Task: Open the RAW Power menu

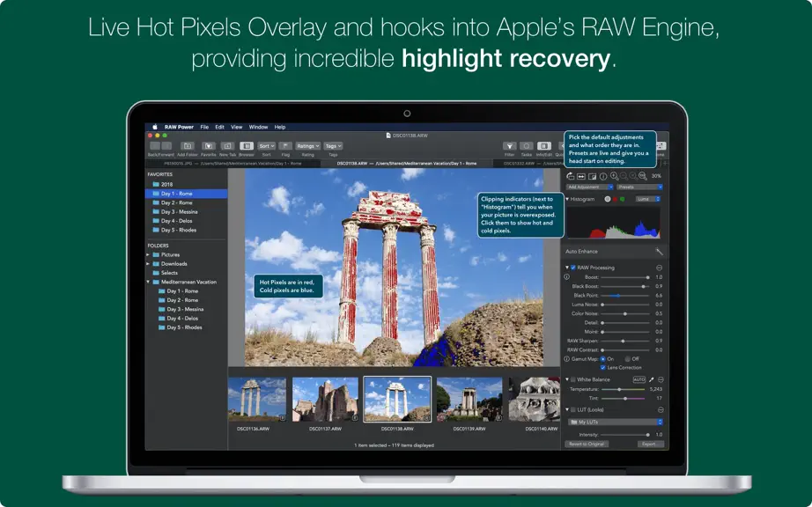Action: [179, 127]
